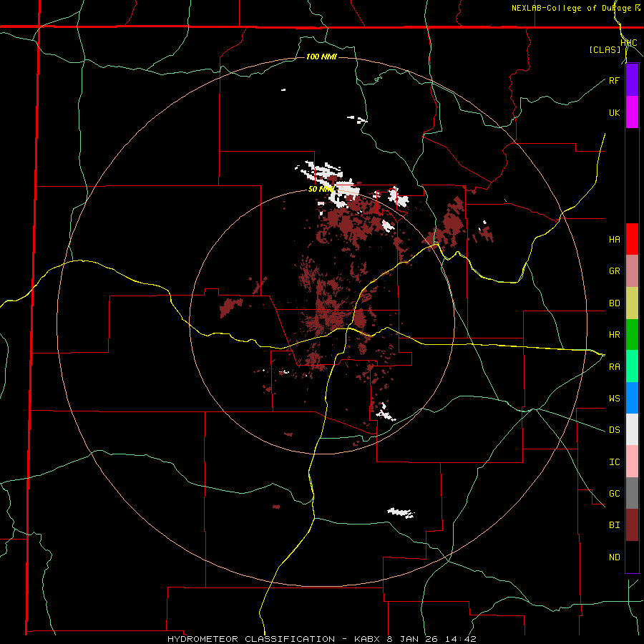This screenshot has height=644, width=644.
Task: Select the GR graupel color swatch
Action: click(632, 270)
